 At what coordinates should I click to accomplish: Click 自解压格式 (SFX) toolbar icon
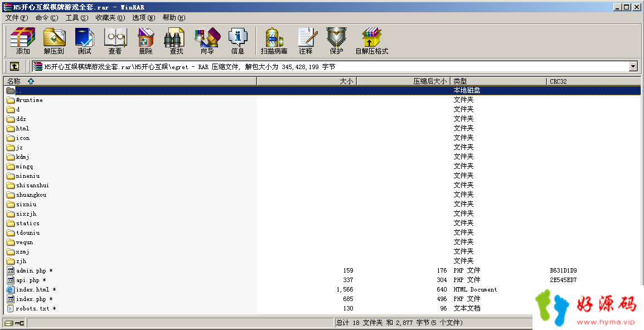coord(372,41)
